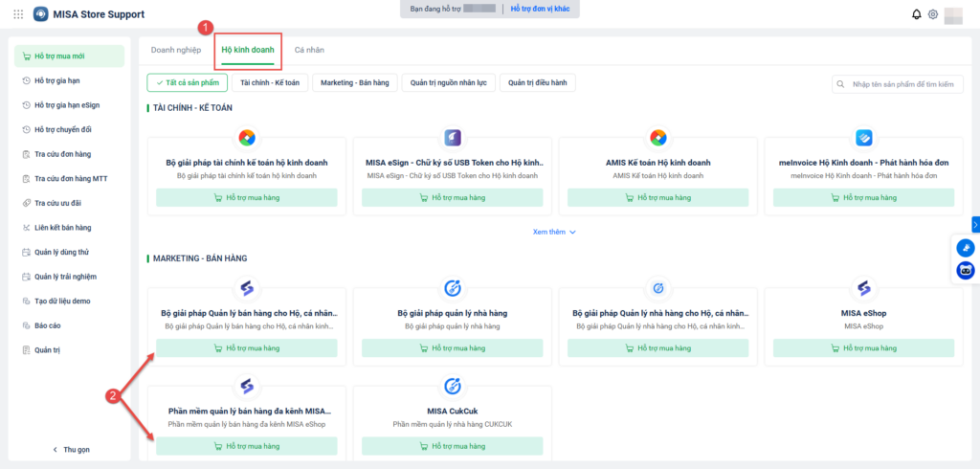Open notifications bell icon
The width and height of the screenshot is (980, 469).
point(917,14)
